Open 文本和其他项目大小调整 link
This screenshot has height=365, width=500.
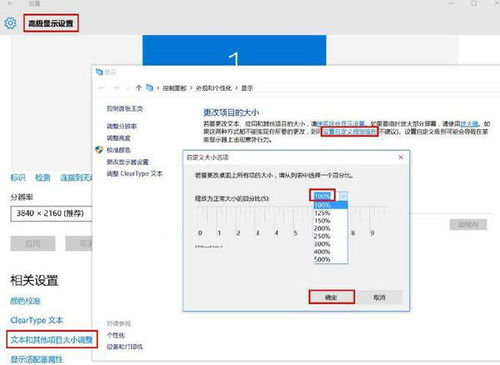tap(52, 340)
